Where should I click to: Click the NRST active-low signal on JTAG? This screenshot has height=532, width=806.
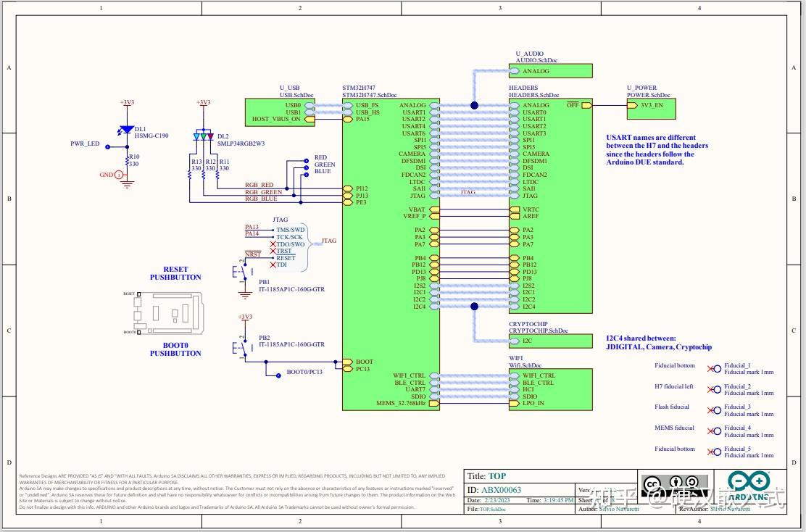[253, 254]
